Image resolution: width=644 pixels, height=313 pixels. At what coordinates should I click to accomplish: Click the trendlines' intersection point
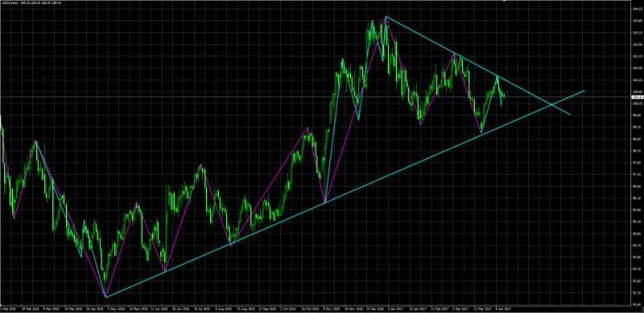(x=551, y=105)
